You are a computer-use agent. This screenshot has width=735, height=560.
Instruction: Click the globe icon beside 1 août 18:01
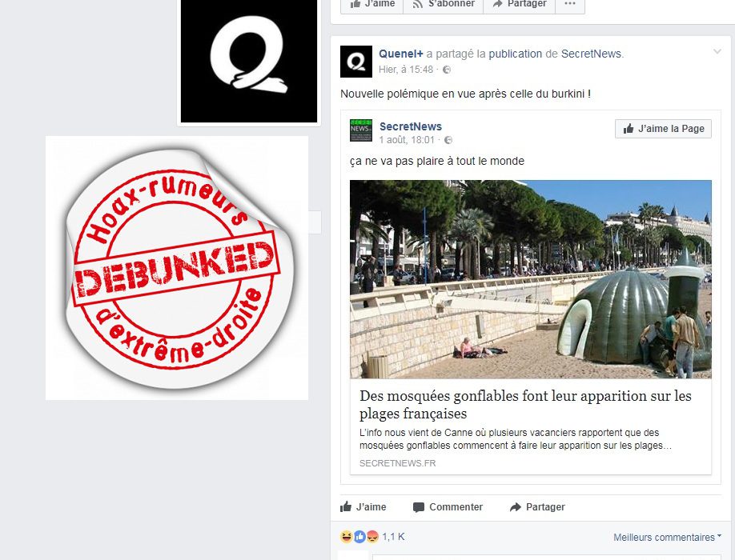pos(448,140)
